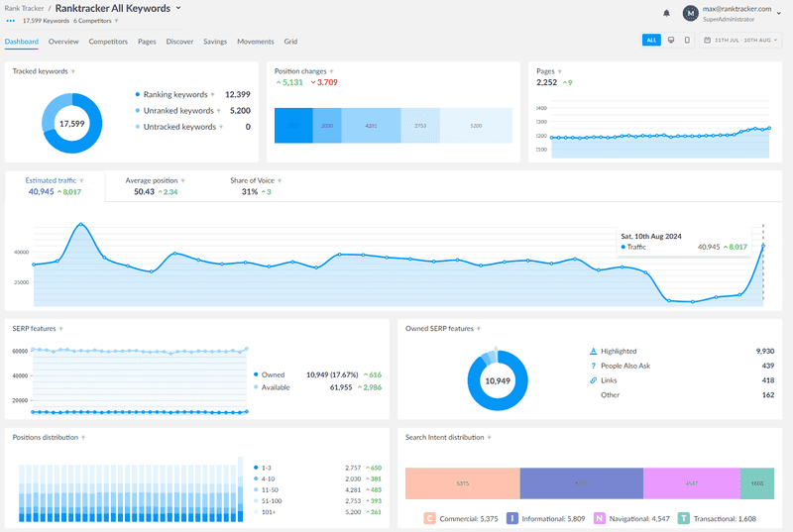This screenshot has width=793, height=532.
Task: Click the desktop device filter icon
Action: tap(672, 41)
